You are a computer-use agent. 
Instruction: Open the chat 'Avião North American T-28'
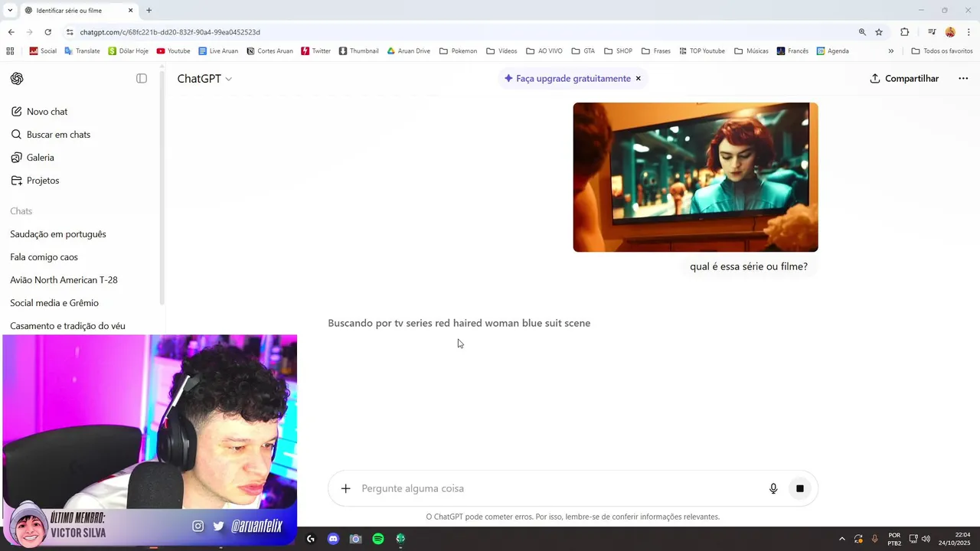[x=64, y=280]
